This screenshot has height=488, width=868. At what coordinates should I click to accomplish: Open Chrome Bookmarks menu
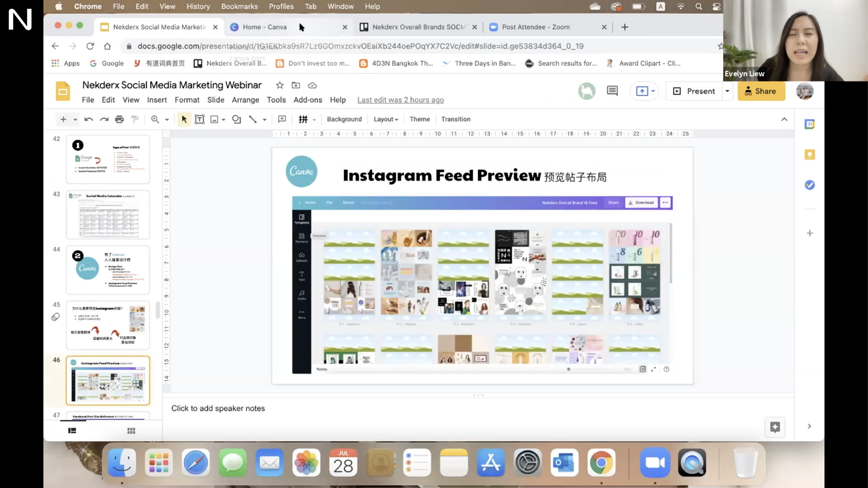click(239, 7)
